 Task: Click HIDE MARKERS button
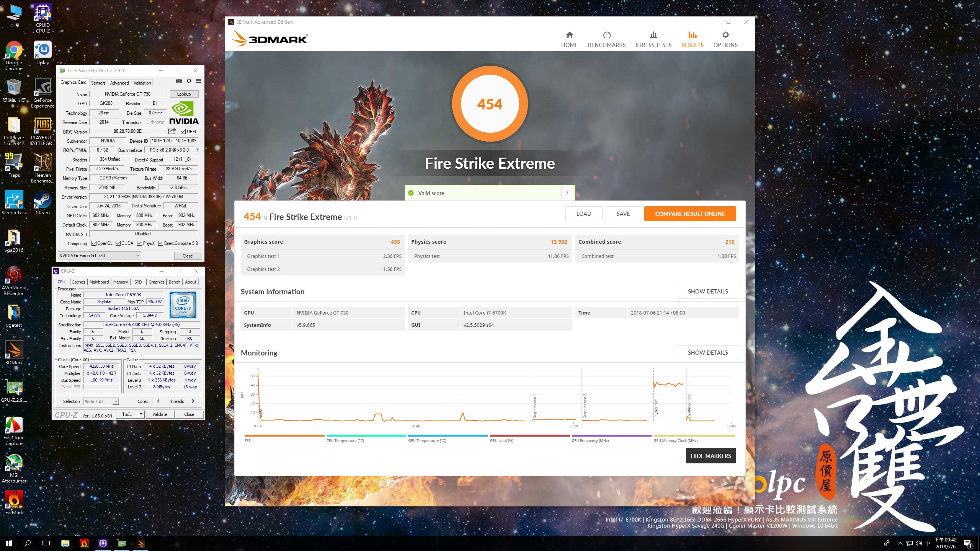pos(710,456)
